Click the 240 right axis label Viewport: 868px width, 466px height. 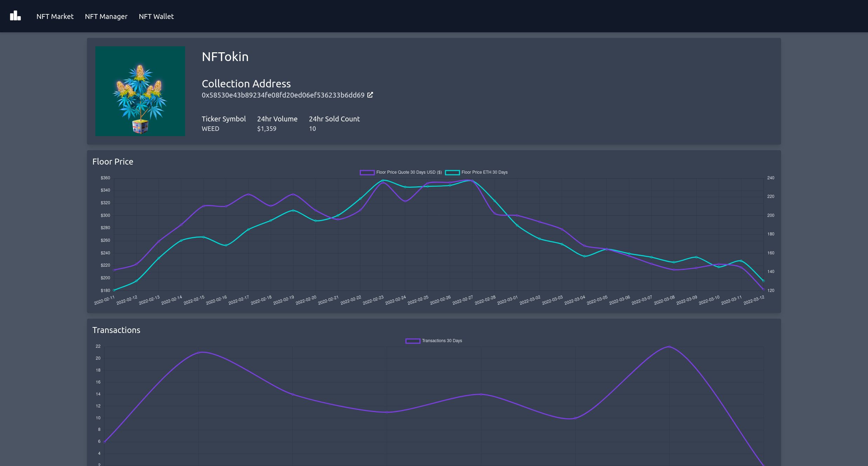[x=771, y=178]
